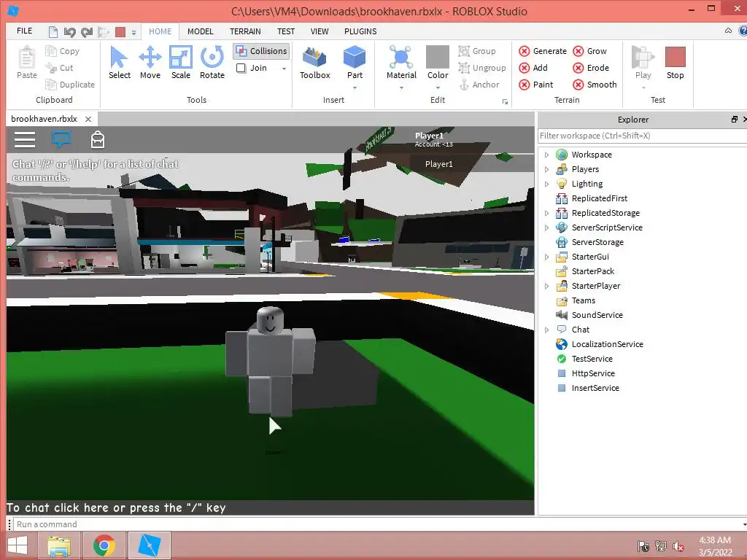Click the Filter workspace search field

(642, 136)
